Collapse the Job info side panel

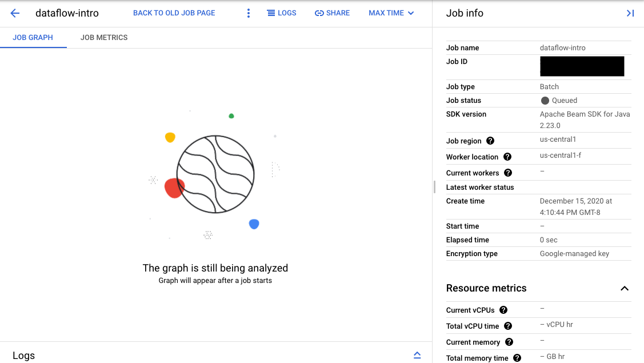629,13
